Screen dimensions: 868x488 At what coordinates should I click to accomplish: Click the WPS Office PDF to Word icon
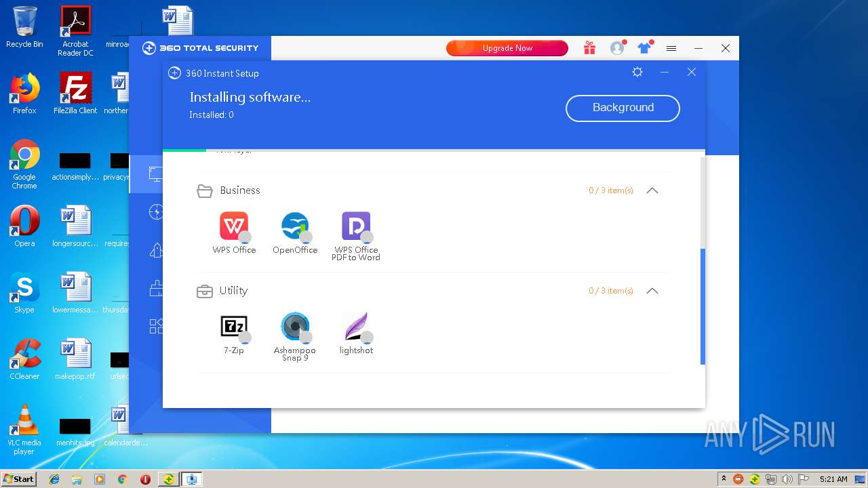coord(356,226)
